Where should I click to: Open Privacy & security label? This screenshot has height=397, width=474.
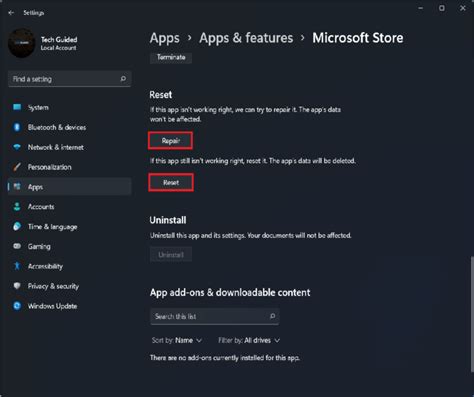[x=53, y=286]
